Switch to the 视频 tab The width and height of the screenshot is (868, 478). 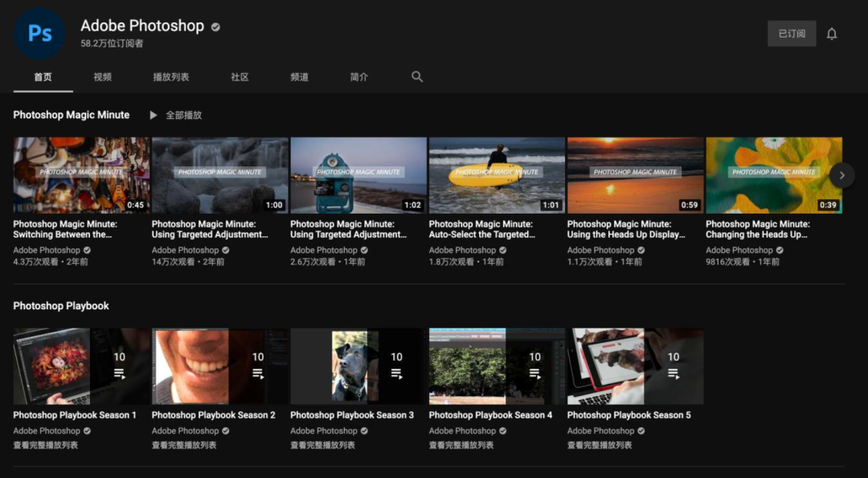[x=102, y=77]
